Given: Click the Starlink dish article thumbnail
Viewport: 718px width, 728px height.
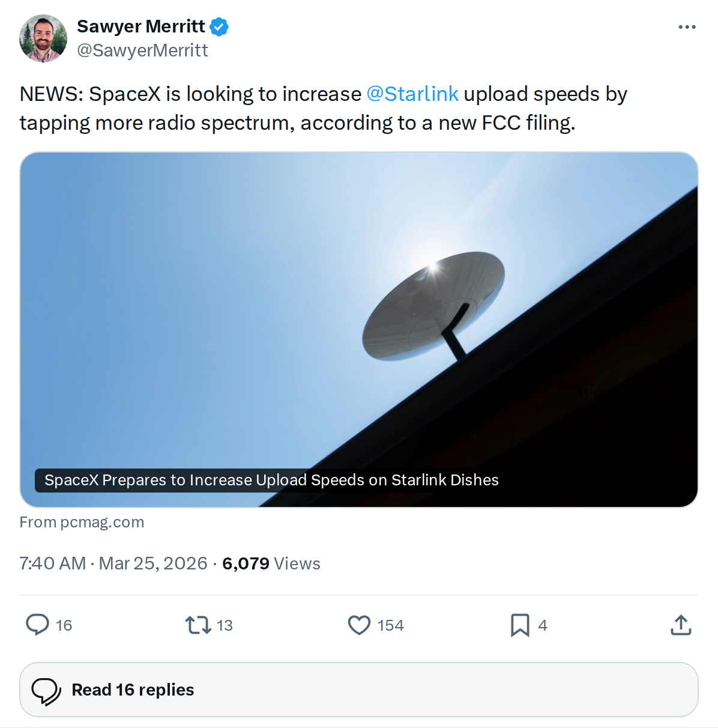Looking at the screenshot, I should pos(359,312).
